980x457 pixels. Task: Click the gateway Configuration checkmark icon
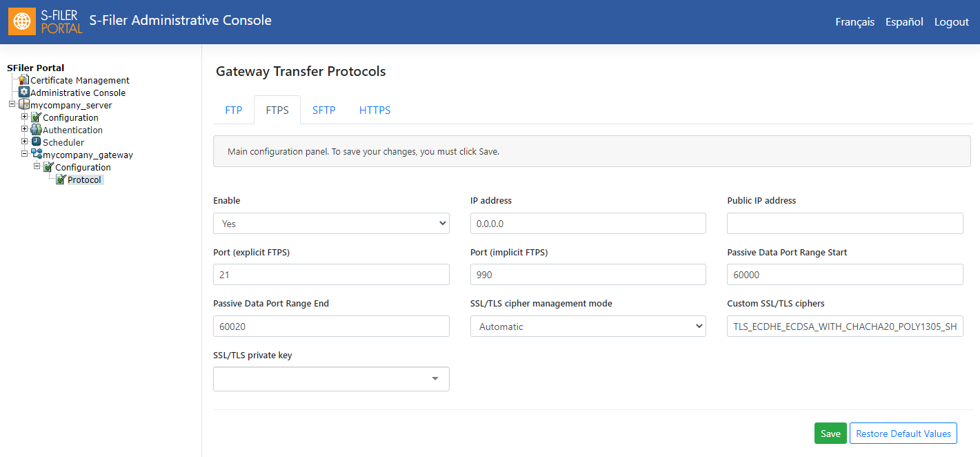(x=49, y=167)
